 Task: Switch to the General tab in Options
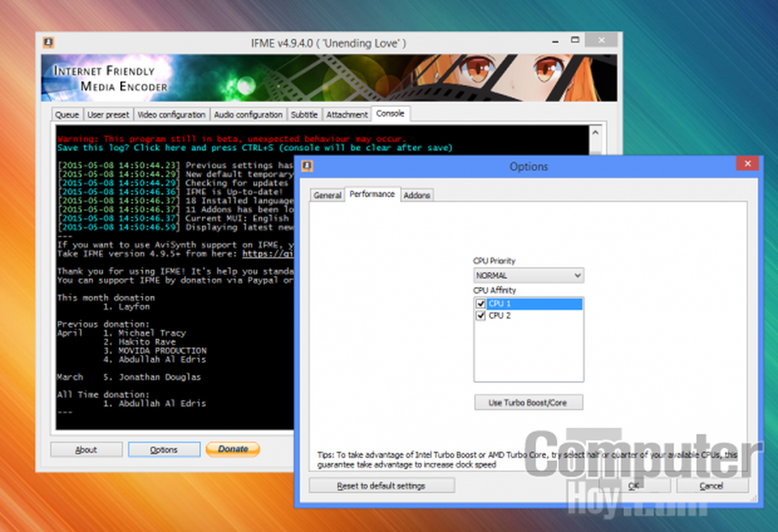point(327,195)
